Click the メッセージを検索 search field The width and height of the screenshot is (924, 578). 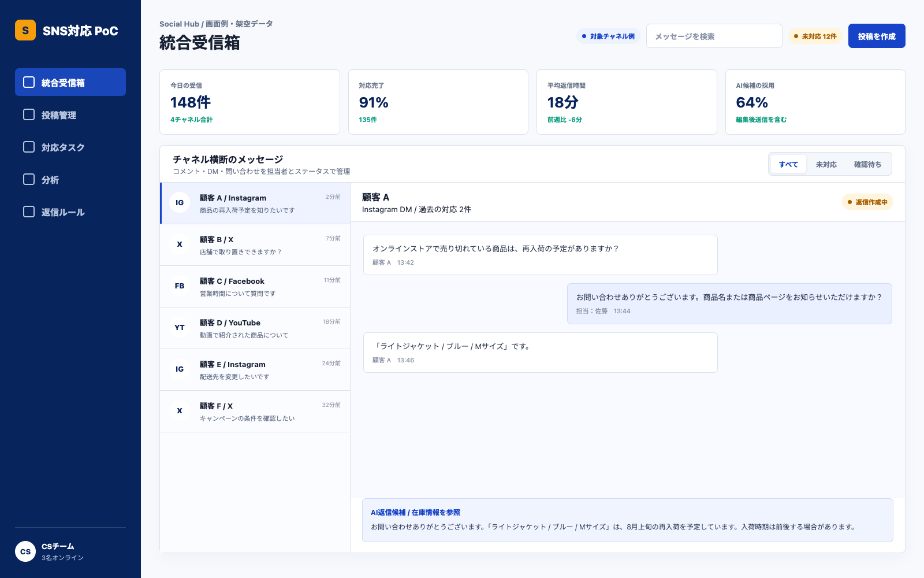point(714,36)
